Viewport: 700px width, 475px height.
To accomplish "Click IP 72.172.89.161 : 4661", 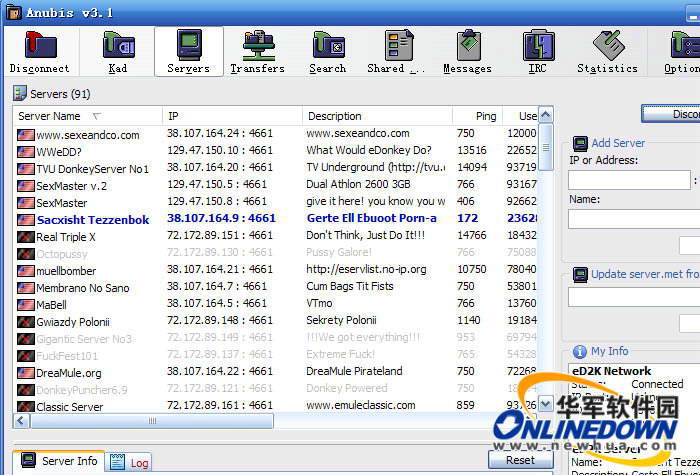I will click(220, 405).
